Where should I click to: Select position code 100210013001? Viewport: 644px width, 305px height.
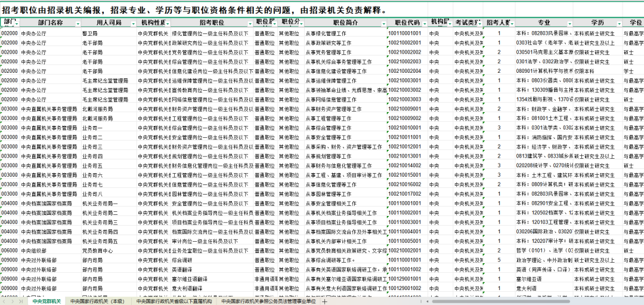(407, 156)
